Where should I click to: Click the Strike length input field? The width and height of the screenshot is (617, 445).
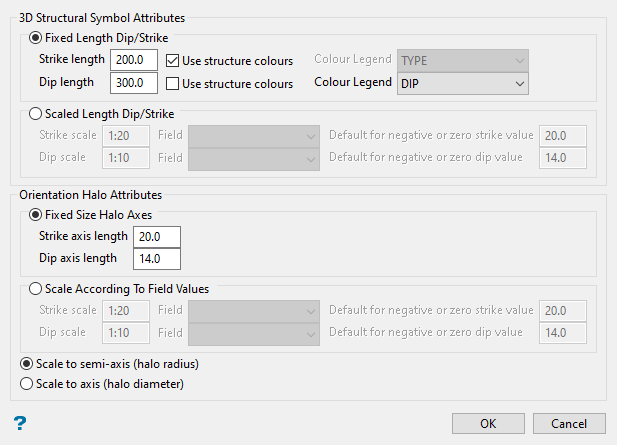(x=134, y=60)
